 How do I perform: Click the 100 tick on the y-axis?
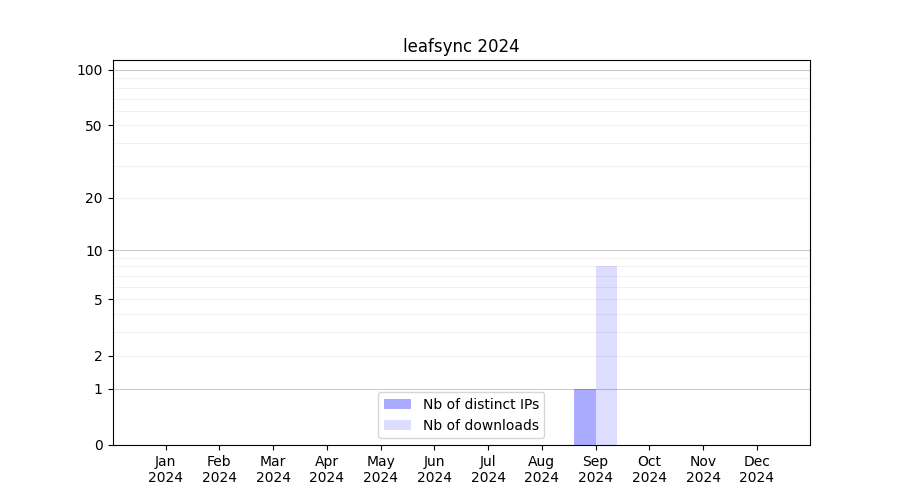click(90, 70)
